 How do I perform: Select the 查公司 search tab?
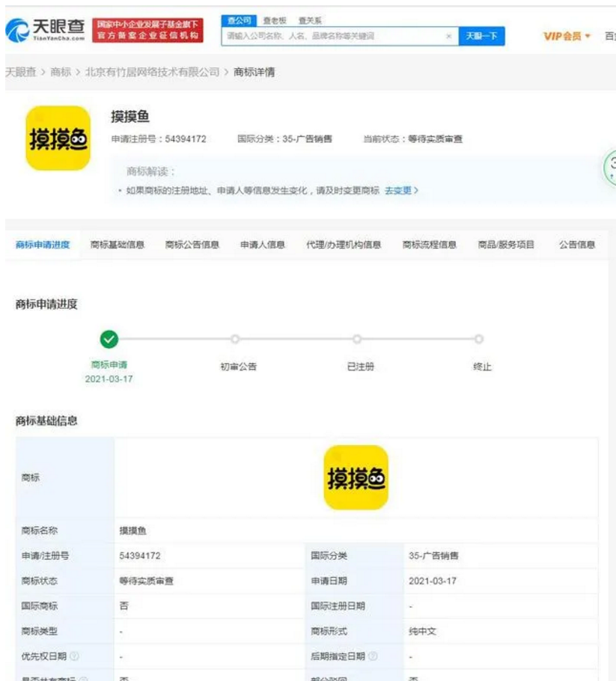[239, 20]
